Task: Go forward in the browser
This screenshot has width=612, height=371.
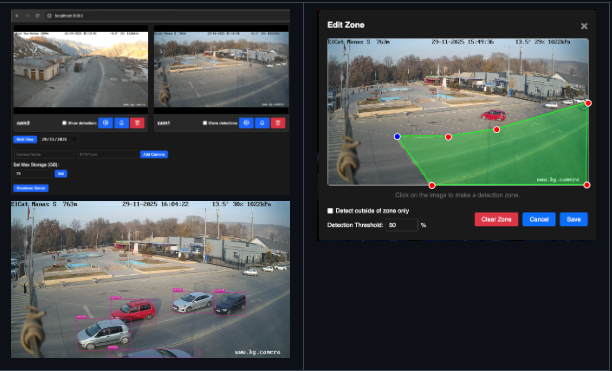Action: tap(27, 16)
